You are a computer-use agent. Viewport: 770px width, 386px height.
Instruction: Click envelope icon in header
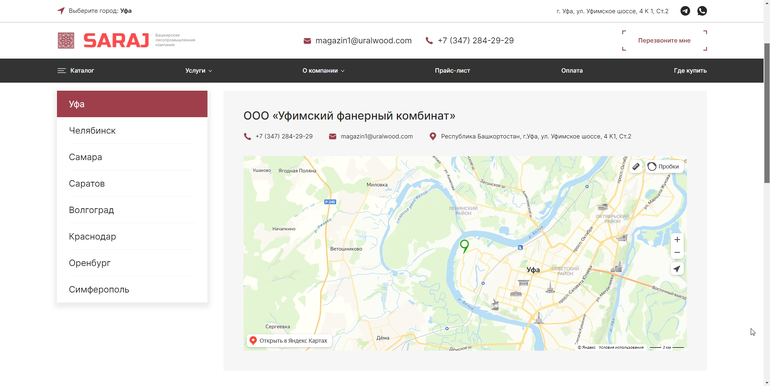pos(307,41)
